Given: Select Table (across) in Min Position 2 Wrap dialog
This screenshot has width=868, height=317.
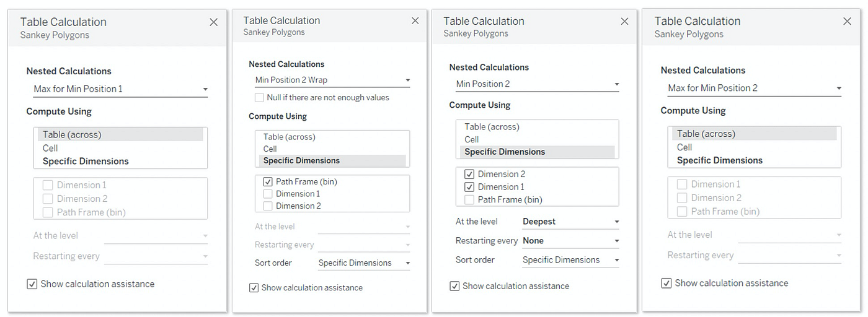Looking at the screenshot, I should tap(289, 137).
